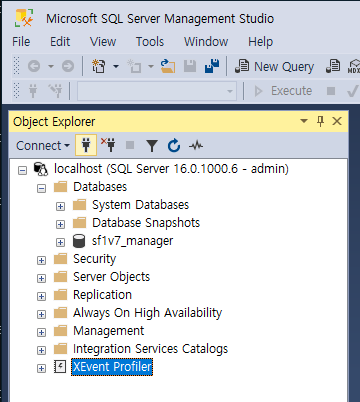Expand Integration Services Catalogs folder

coord(41,350)
